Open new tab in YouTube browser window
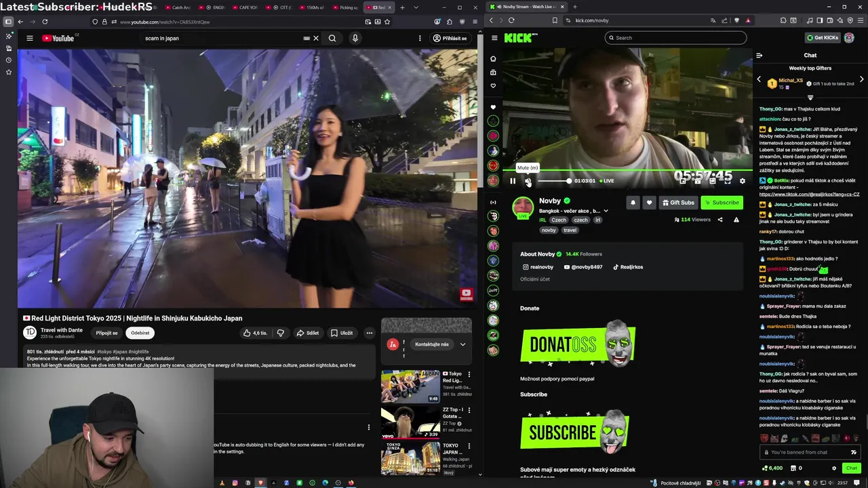Viewport: 868px width, 488px height. (402, 7)
